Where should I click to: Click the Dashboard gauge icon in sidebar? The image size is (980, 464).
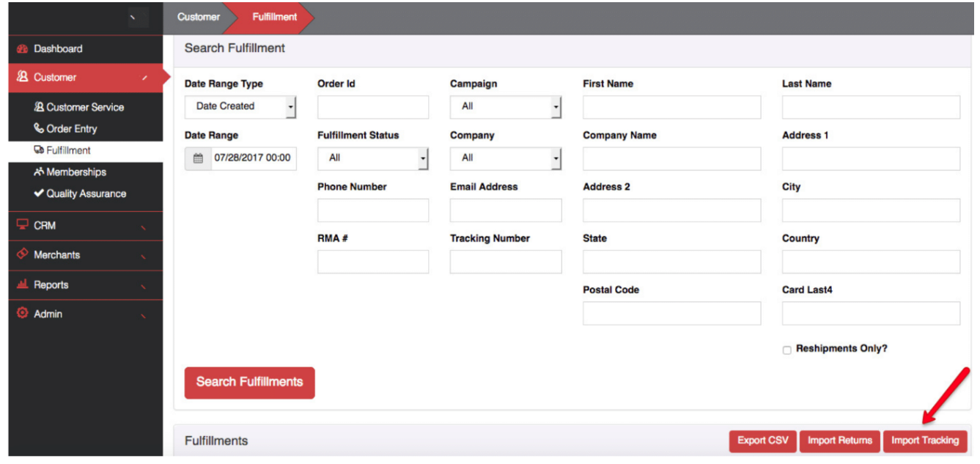22,49
